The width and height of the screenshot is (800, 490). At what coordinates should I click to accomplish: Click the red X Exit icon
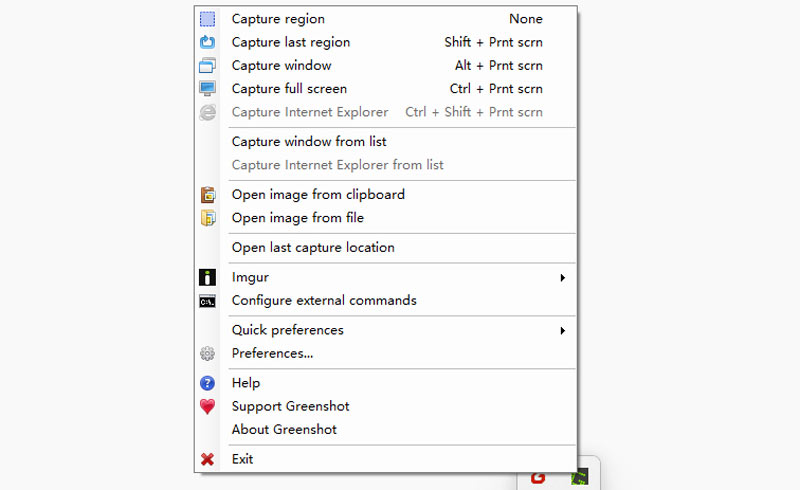pos(207,459)
